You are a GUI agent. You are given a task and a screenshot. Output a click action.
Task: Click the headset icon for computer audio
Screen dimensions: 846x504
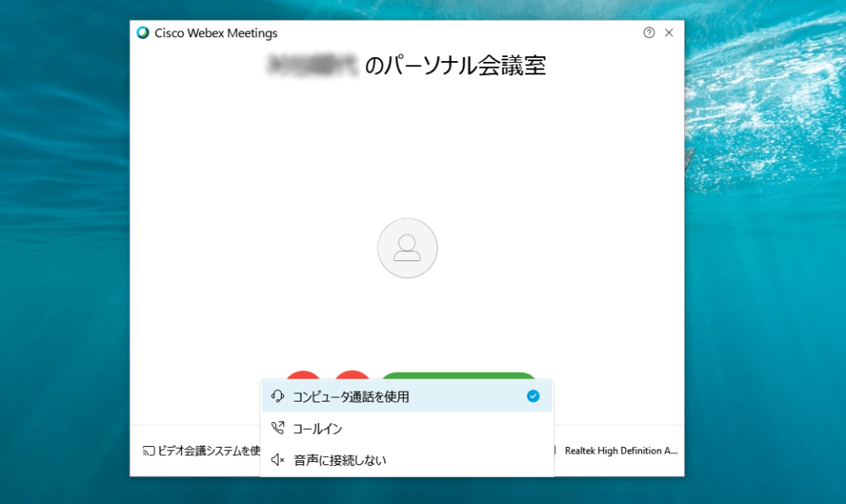(x=278, y=397)
